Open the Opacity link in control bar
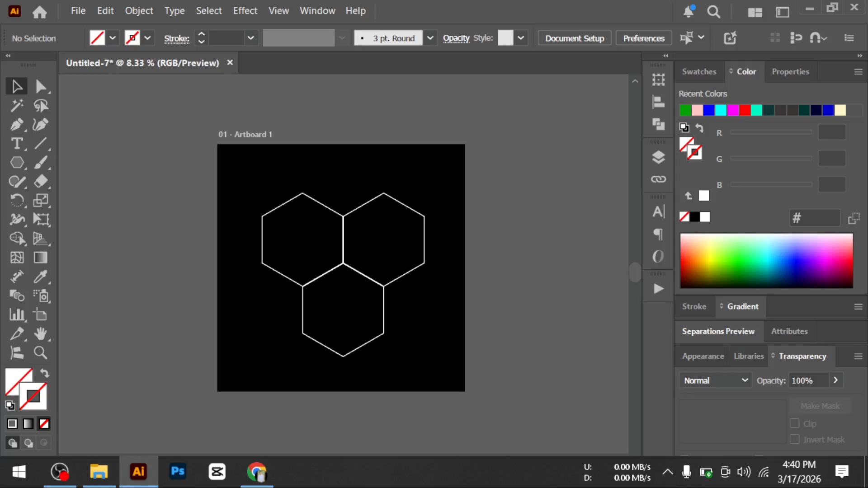This screenshot has height=488, width=868. click(456, 38)
